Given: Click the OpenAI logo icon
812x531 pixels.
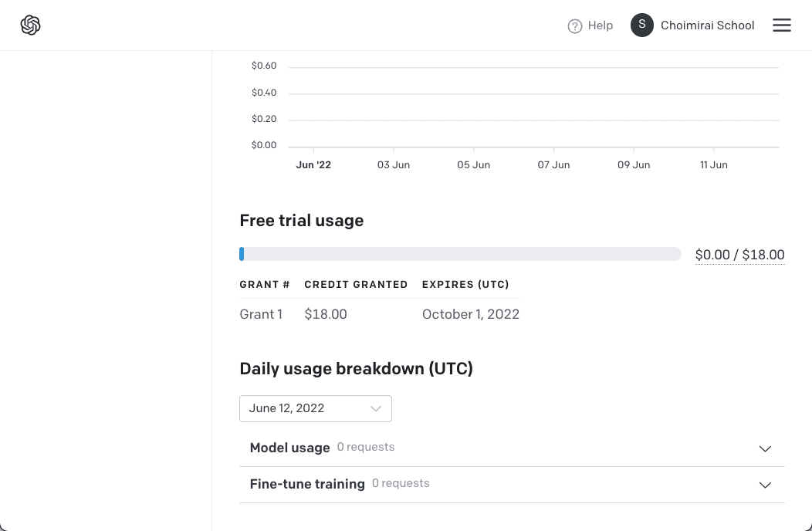Looking at the screenshot, I should point(30,25).
